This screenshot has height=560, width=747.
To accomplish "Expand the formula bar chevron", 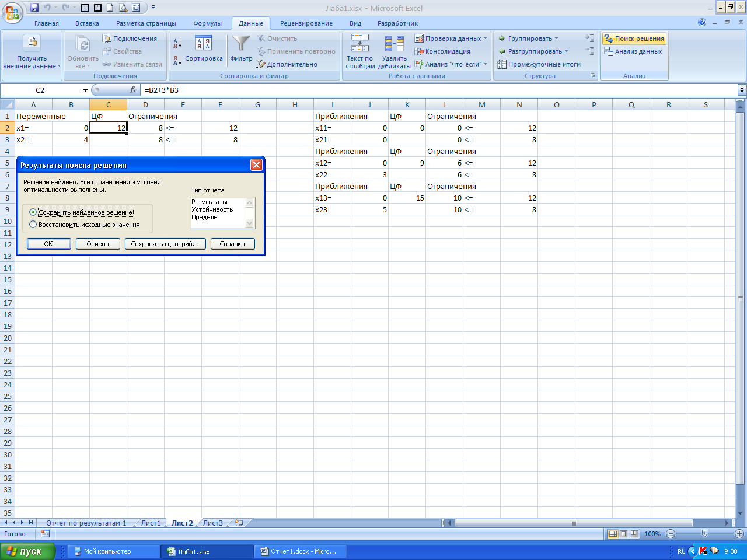I will [742, 90].
